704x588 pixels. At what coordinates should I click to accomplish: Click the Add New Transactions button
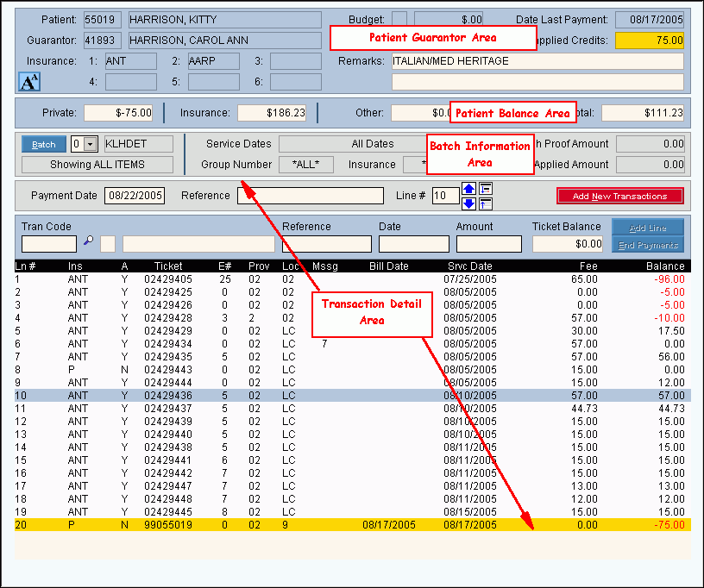620,196
